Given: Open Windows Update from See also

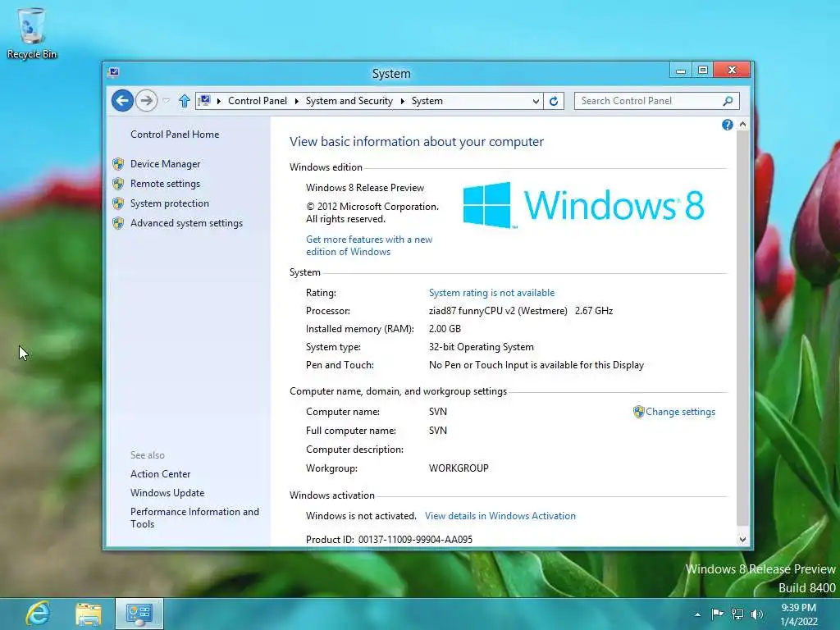Looking at the screenshot, I should point(167,493).
